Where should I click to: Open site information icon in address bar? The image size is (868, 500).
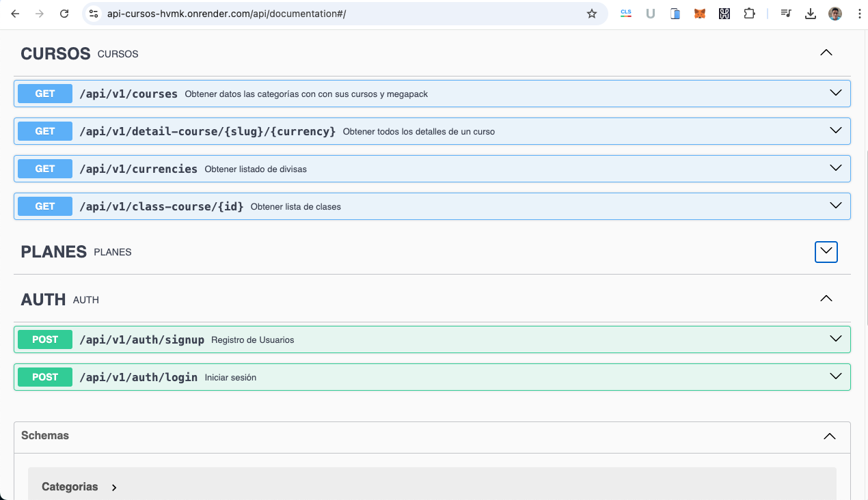[x=94, y=14]
